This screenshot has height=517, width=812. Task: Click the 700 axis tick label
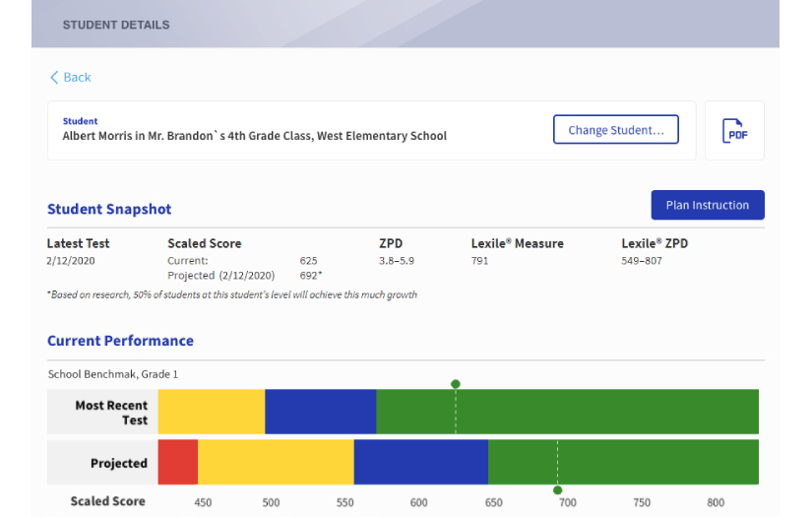(568, 502)
